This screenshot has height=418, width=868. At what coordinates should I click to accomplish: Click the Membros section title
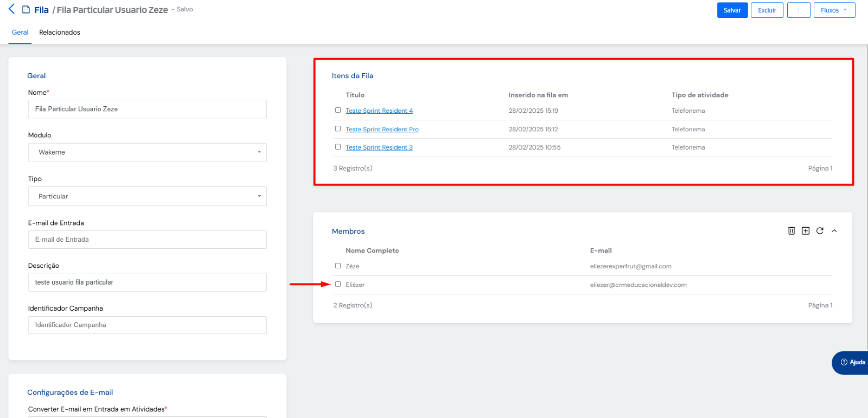tap(348, 231)
